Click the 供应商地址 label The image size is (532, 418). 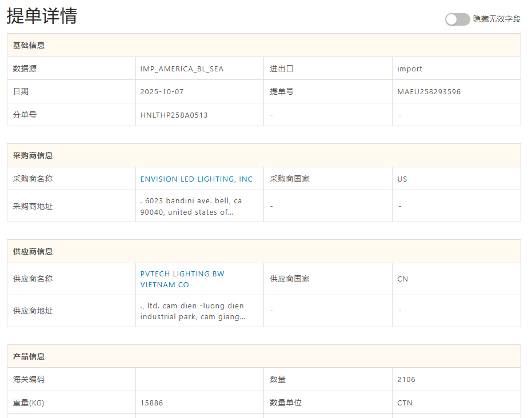coord(33,311)
